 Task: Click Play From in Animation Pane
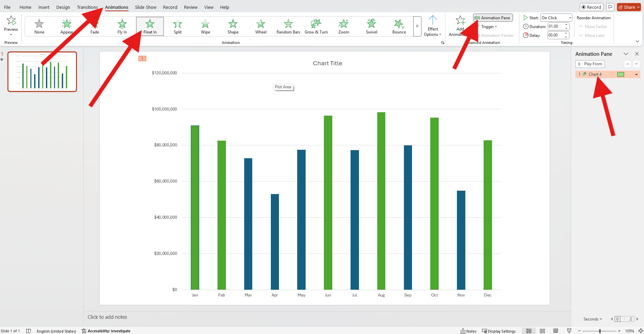pyautogui.click(x=590, y=64)
